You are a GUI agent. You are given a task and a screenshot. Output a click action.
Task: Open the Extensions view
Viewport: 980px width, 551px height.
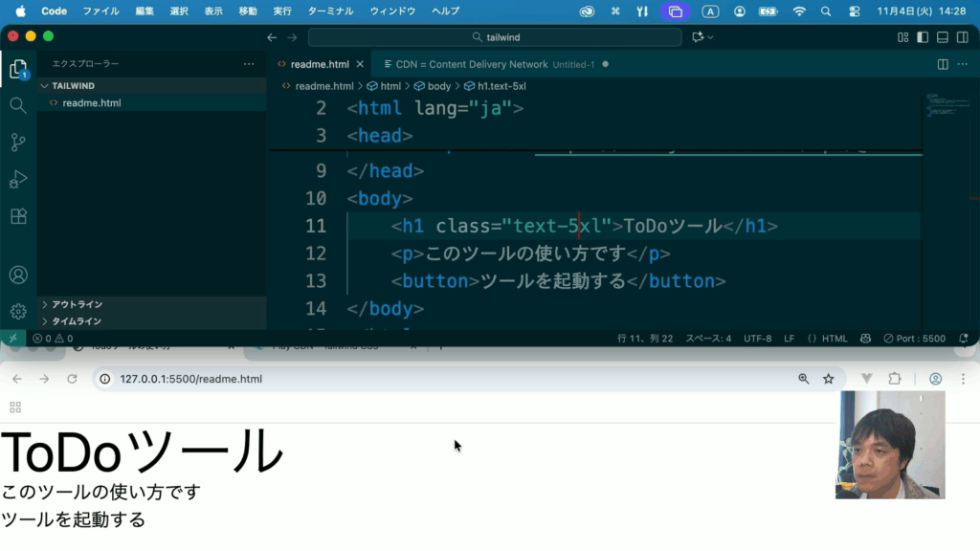[17, 216]
